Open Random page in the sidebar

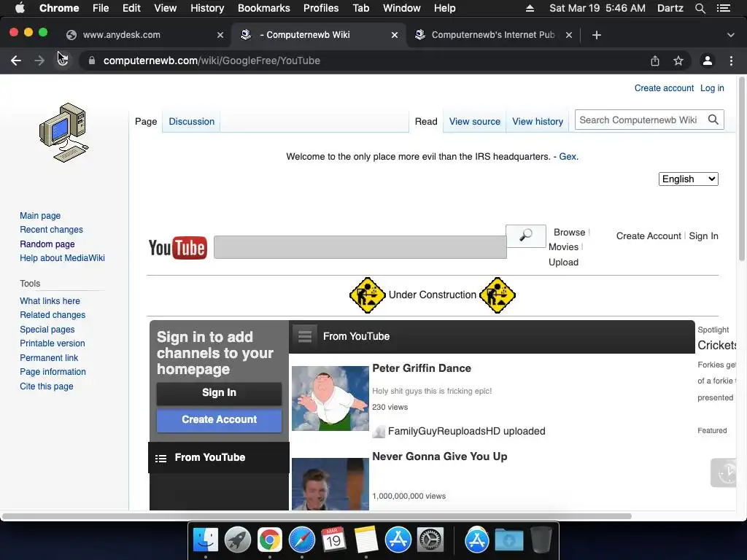pyautogui.click(x=47, y=244)
